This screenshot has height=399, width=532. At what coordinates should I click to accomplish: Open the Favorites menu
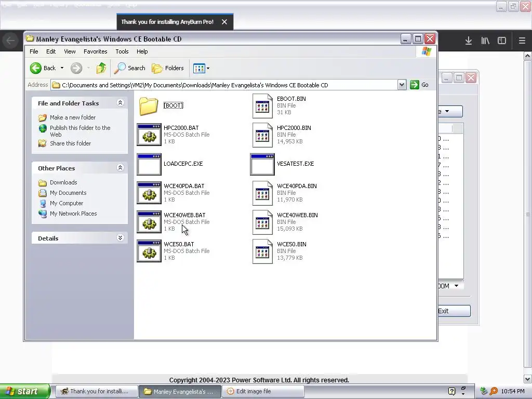(96, 51)
